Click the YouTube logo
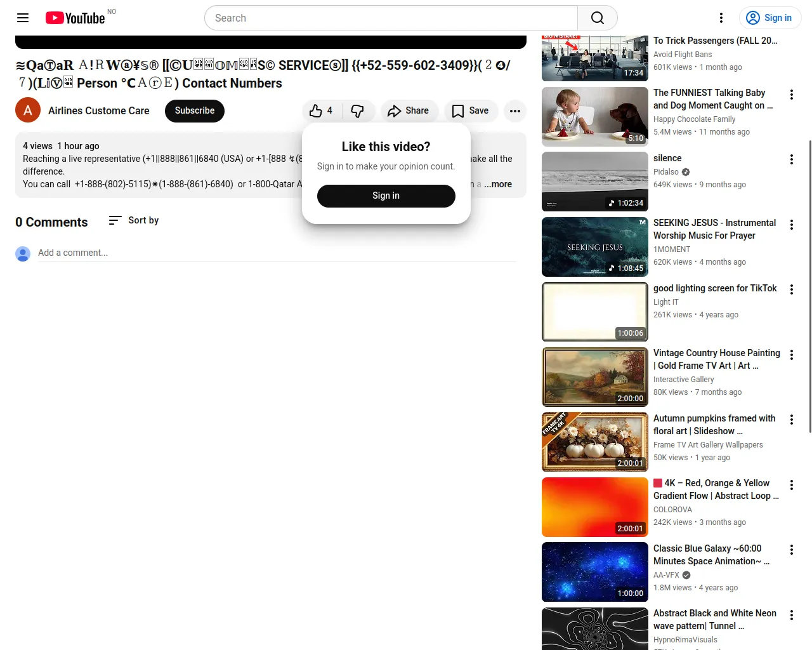Image resolution: width=812 pixels, height=650 pixels. (75, 18)
